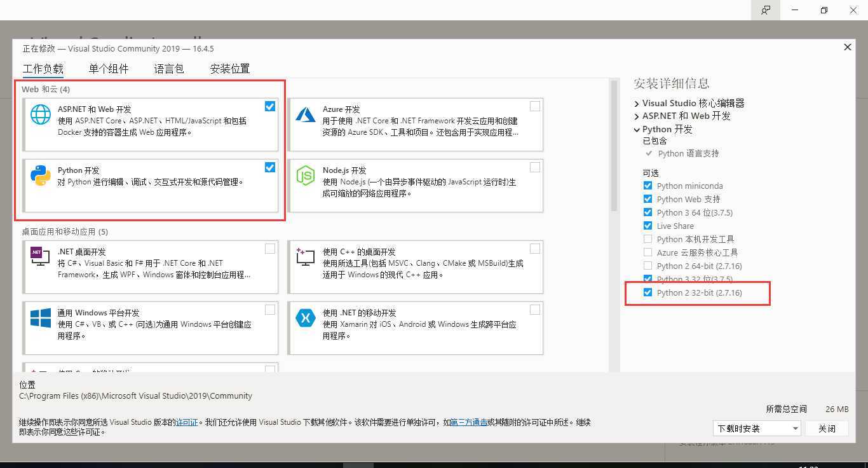Click the install location path text
Viewport: 868px width, 468px height.
(x=135, y=396)
